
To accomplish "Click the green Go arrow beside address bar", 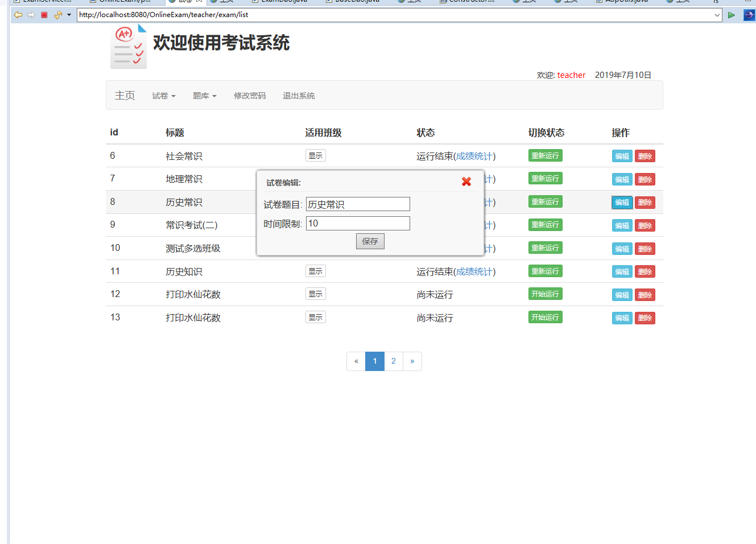I will (x=732, y=15).
